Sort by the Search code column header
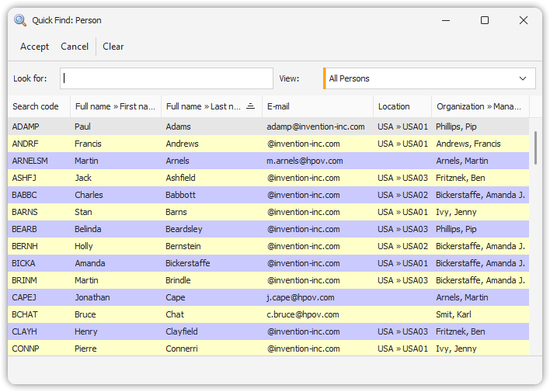This screenshot has height=392, width=550. click(x=36, y=106)
